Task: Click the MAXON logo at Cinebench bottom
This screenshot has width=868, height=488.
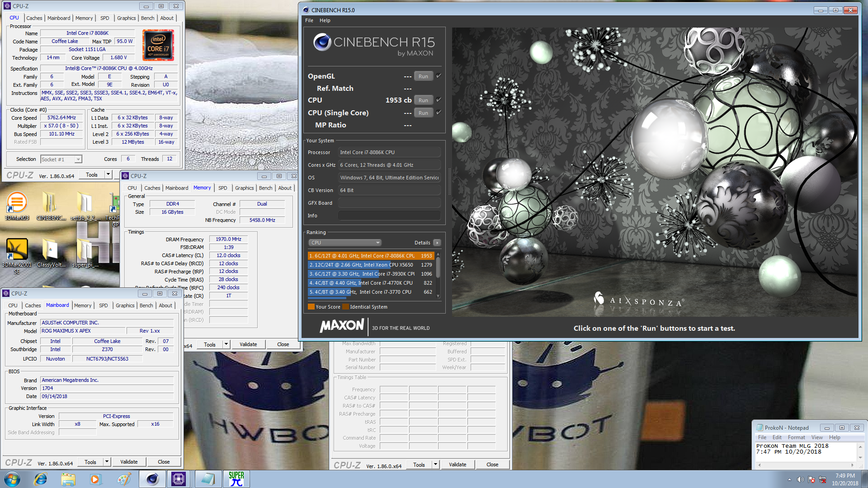Action: coord(342,326)
